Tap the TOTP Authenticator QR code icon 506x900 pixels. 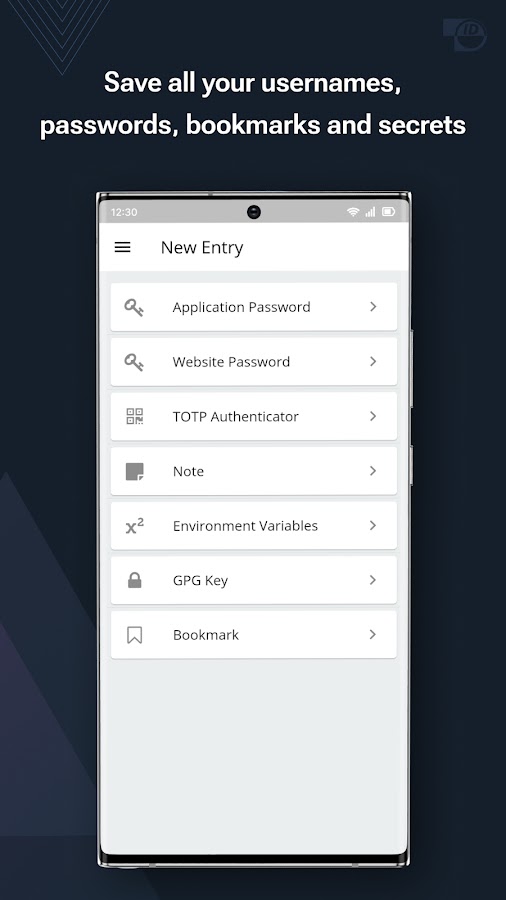click(134, 416)
